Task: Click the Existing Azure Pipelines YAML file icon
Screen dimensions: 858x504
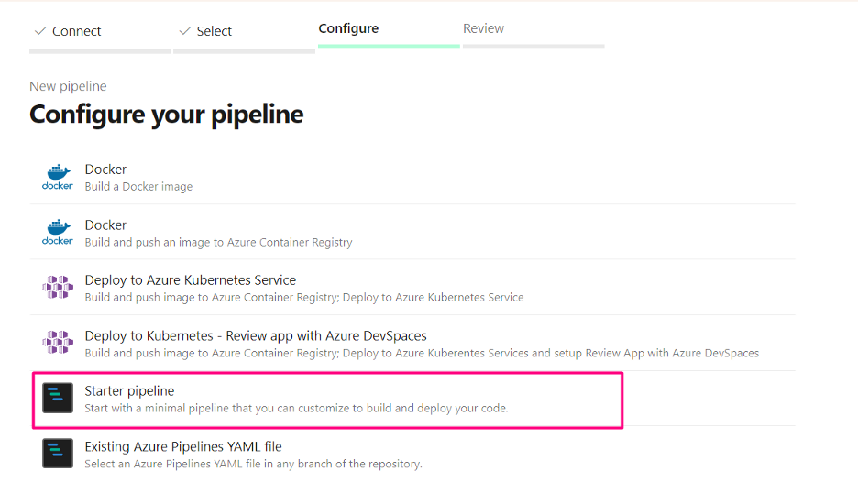Action: coord(58,454)
